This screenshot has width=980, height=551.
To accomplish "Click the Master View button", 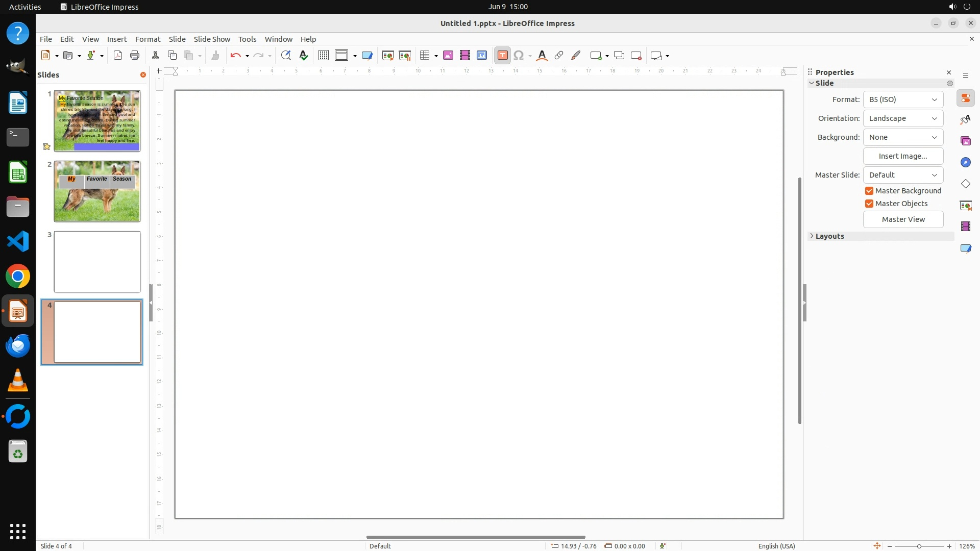I will coord(902,219).
